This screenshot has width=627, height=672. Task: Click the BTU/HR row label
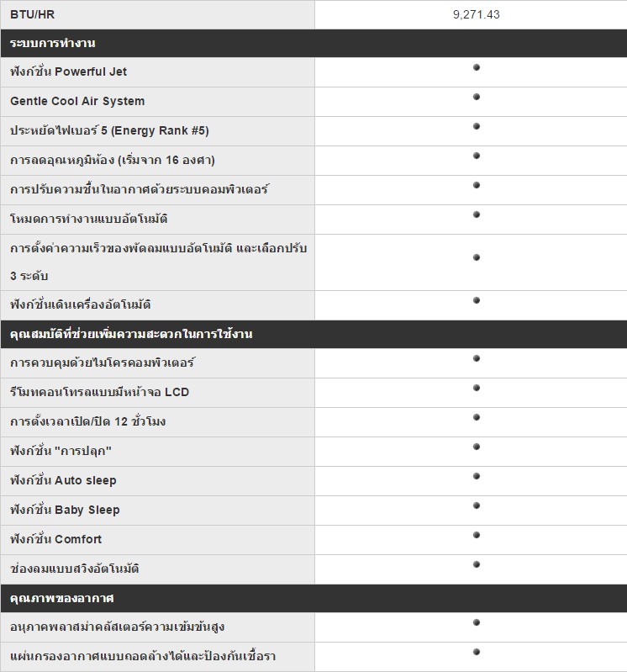click(33, 14)
